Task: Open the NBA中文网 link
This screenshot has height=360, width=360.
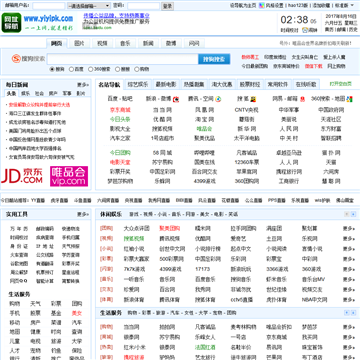Action: point(315,299)
